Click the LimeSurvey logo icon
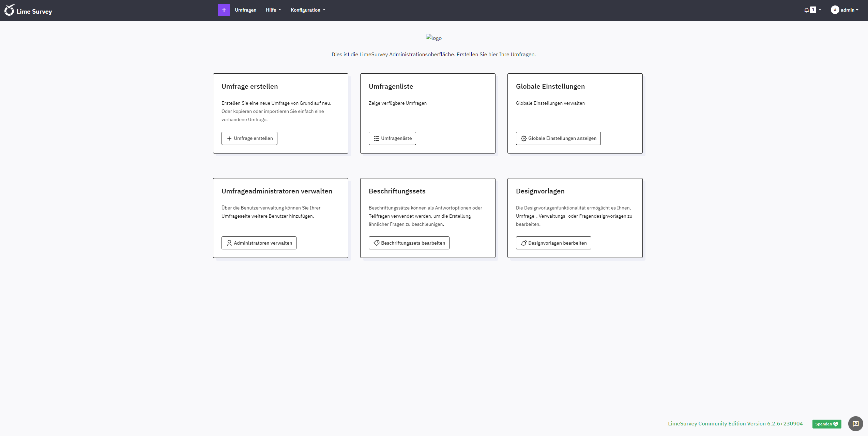 pos(9,10)
